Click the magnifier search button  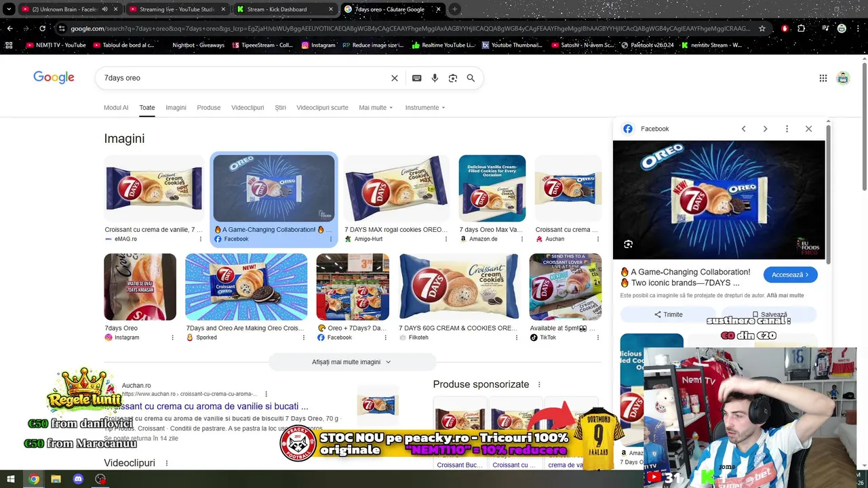point(471,78)
